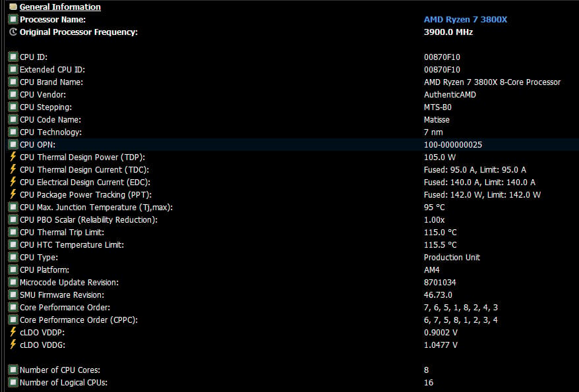
Task: Click the chip icon beside CPU Type
Action: [13, 258]
